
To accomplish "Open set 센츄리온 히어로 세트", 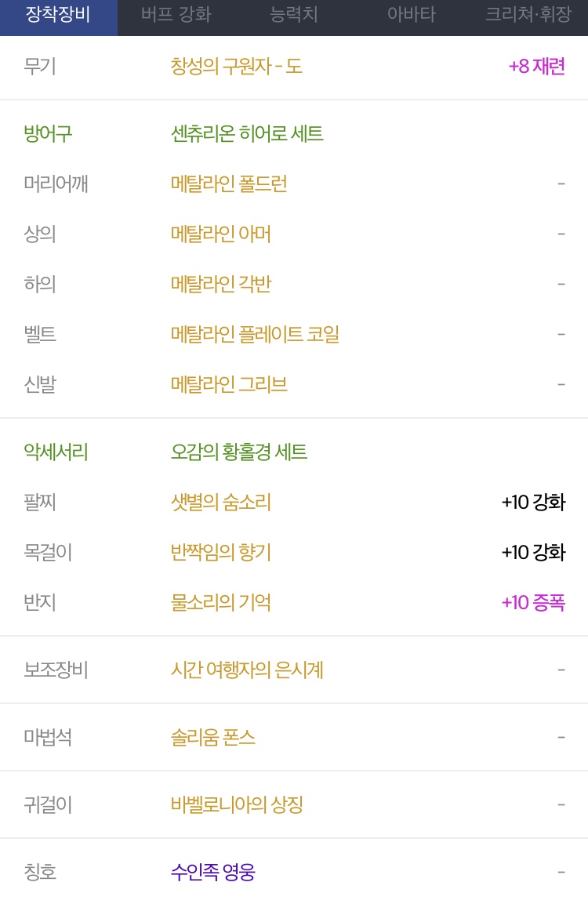I will tap(247, 134).
